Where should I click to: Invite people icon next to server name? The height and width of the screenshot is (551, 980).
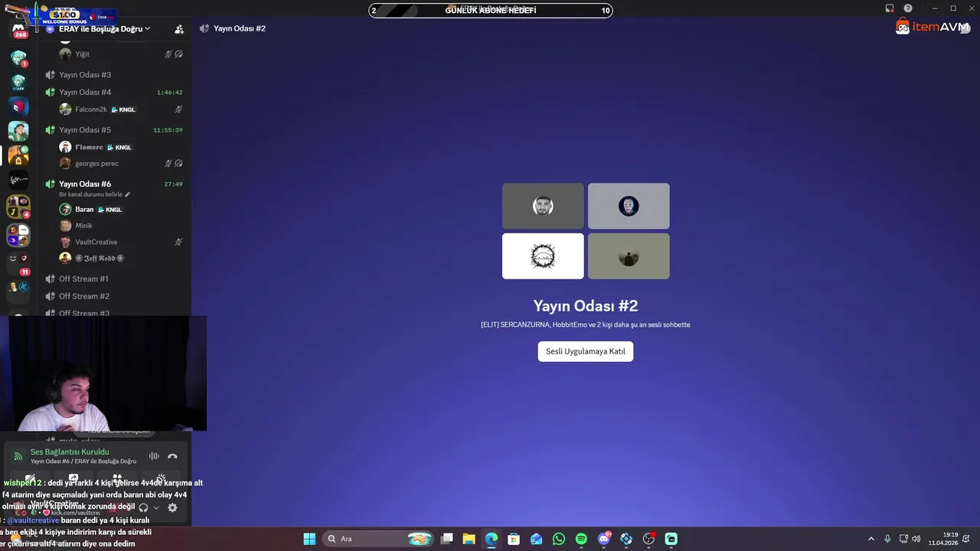point(179,29)
